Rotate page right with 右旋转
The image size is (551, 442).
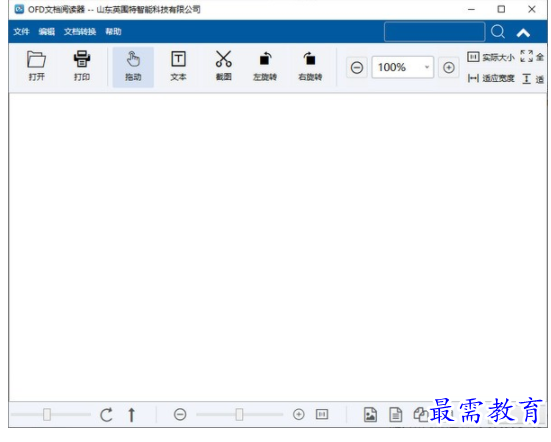point(310,66)
